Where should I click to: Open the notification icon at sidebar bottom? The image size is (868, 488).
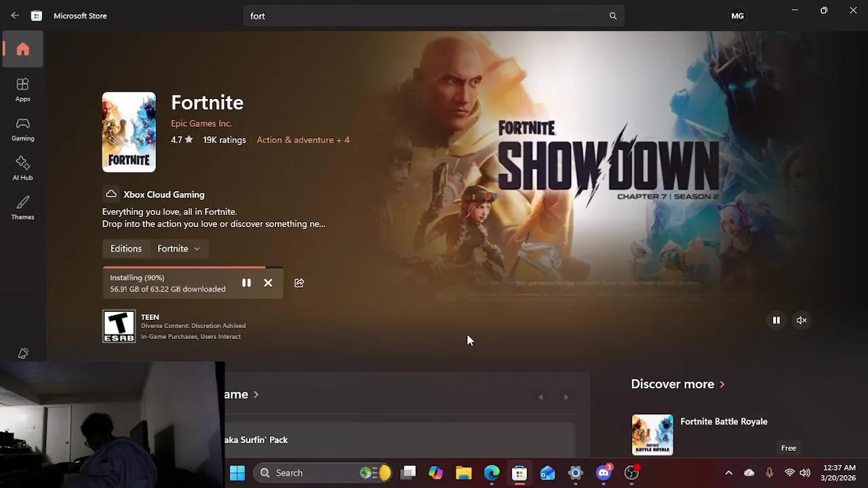[x=23, y=353]
